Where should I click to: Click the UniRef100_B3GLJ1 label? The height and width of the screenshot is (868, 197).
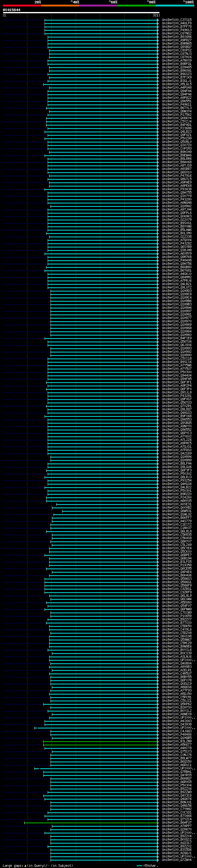pyautogui.click(x=177, y=81)
